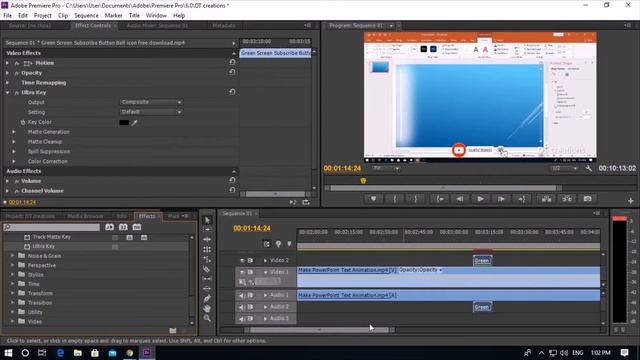Filter YUV effects in Effects panel
This screenshot has width=640, height=360.
tap(137, 227)
